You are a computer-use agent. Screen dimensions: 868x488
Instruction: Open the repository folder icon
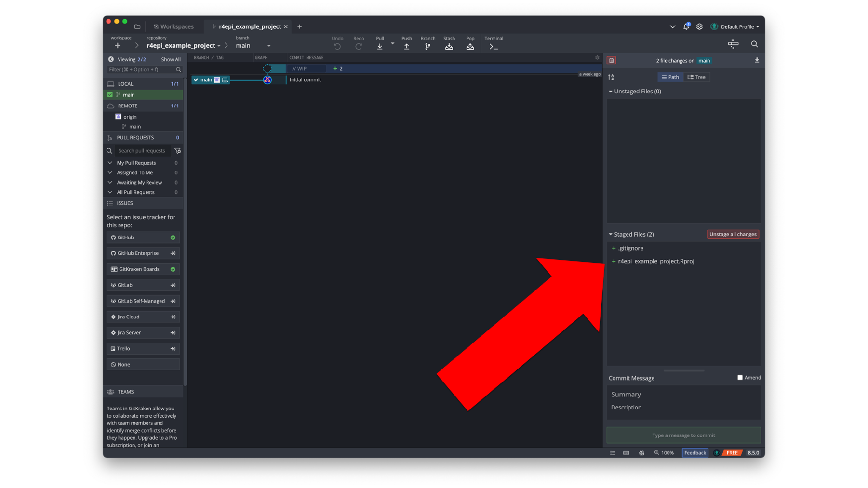[137, 26]
